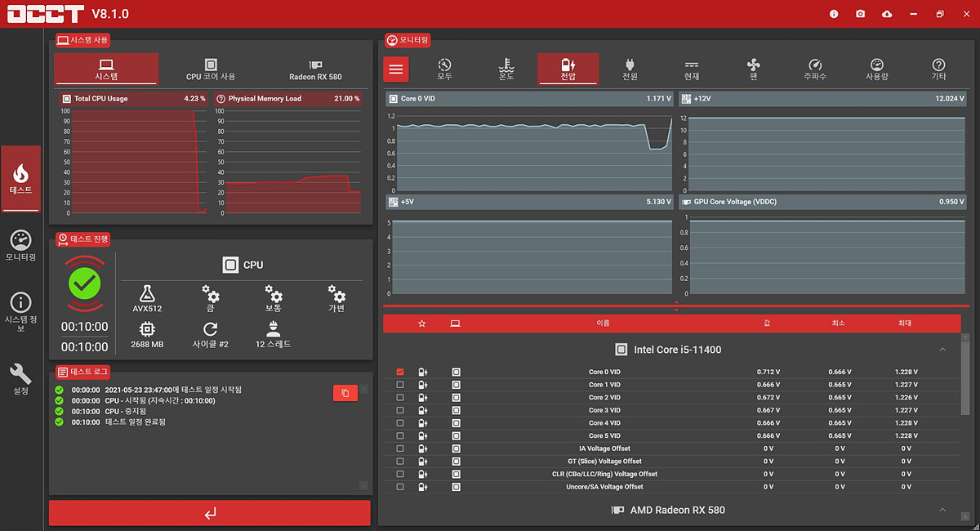Image resolution: width=980 pixels, height=531 pixels.
Task: Check the Core 1 VID checkbox
Action: (x=399, y=385)
